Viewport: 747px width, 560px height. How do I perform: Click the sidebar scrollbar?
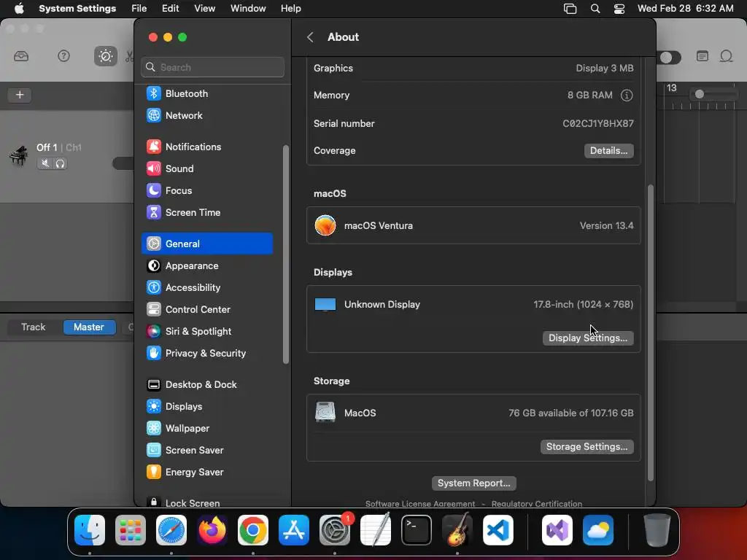pos(286,254)
